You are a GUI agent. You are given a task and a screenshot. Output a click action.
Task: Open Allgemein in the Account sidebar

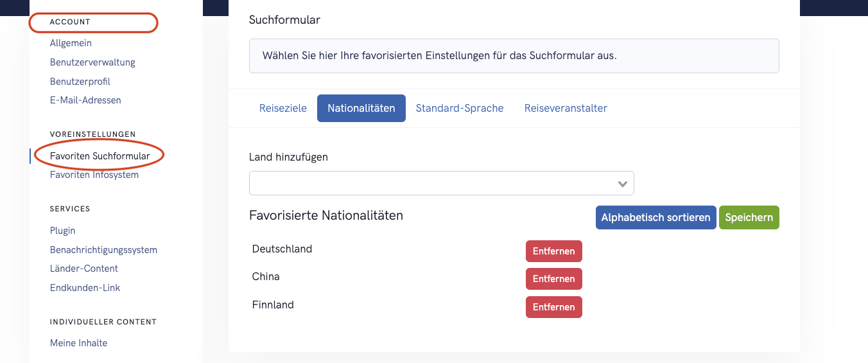71,43
